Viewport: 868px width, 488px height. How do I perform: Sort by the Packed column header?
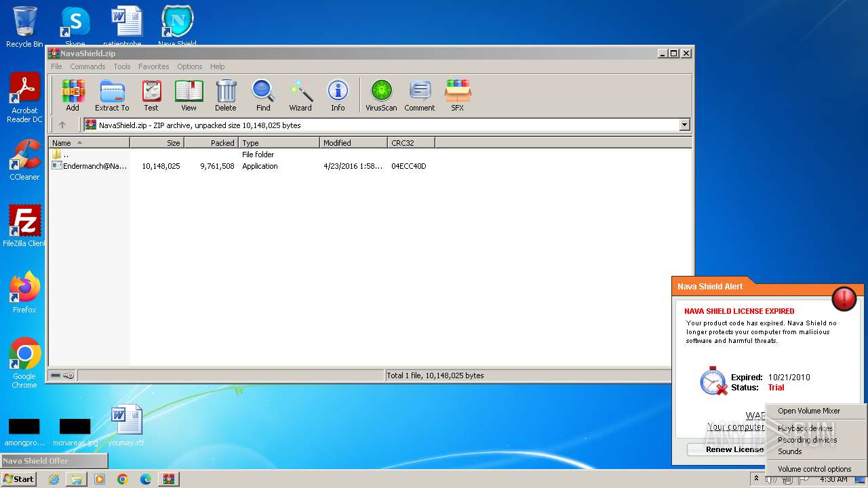(211, 143)
